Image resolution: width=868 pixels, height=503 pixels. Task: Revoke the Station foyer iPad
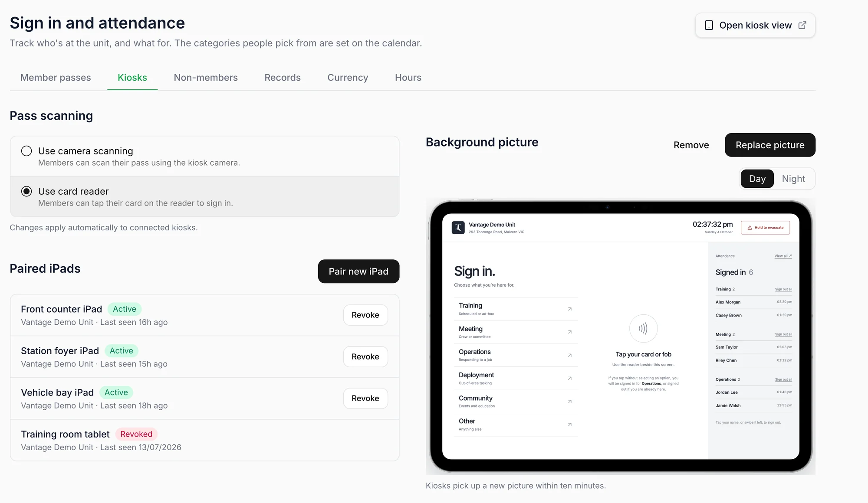coord(365,356)
